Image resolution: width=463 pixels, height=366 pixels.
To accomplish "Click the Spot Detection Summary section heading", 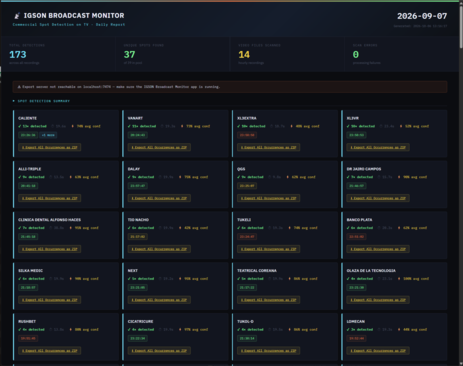I will pyautogui.click(x=44, y=101).
